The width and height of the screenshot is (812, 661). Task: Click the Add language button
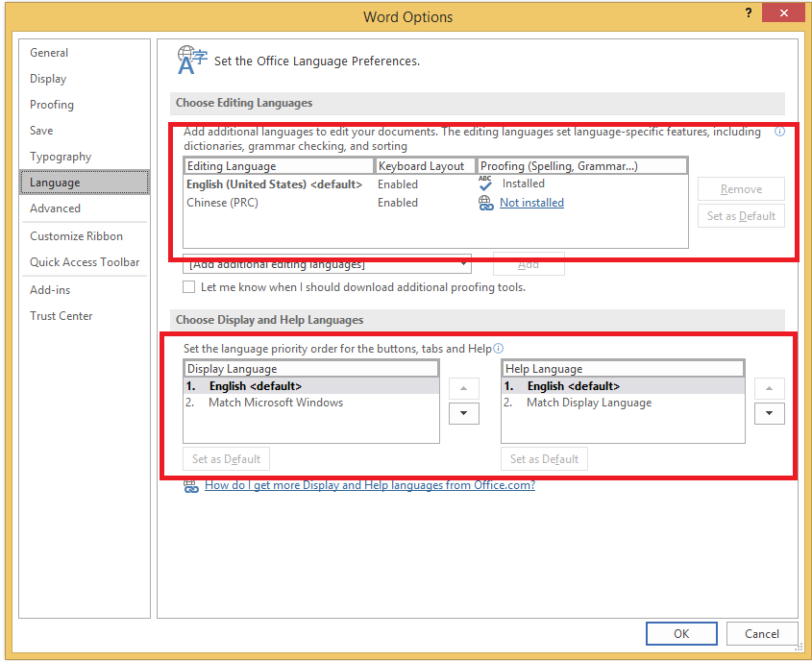(529, 264)
